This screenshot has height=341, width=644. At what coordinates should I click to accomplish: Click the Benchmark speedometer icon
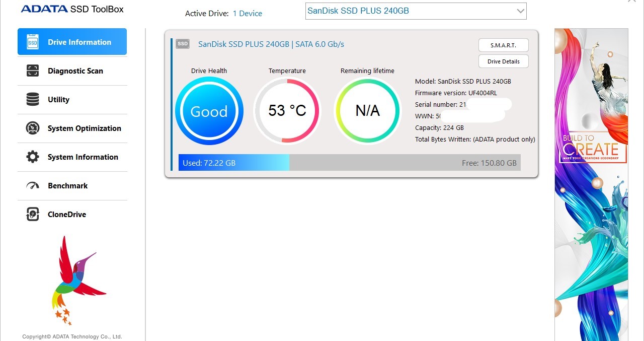pyautogui.click(x=33, y=186)
